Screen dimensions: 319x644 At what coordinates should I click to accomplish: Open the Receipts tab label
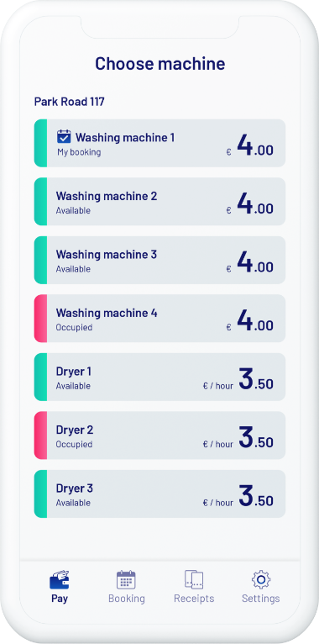click(x=194, y=599)
